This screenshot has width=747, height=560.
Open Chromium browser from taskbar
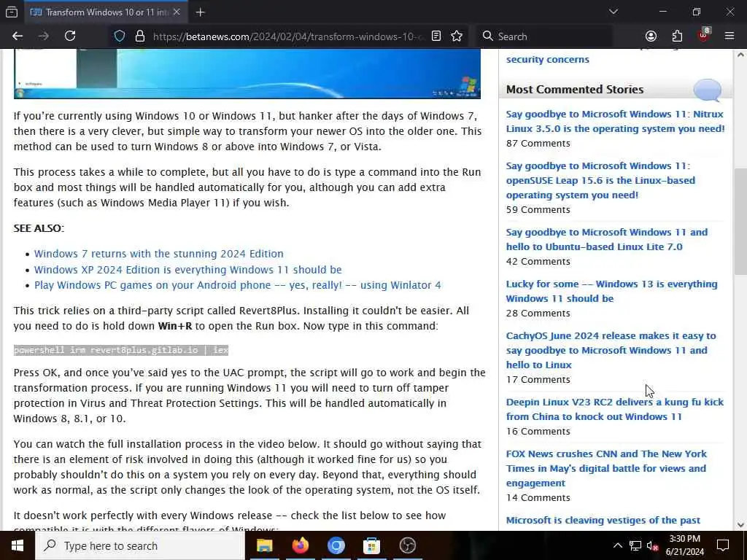pos(336,545)
